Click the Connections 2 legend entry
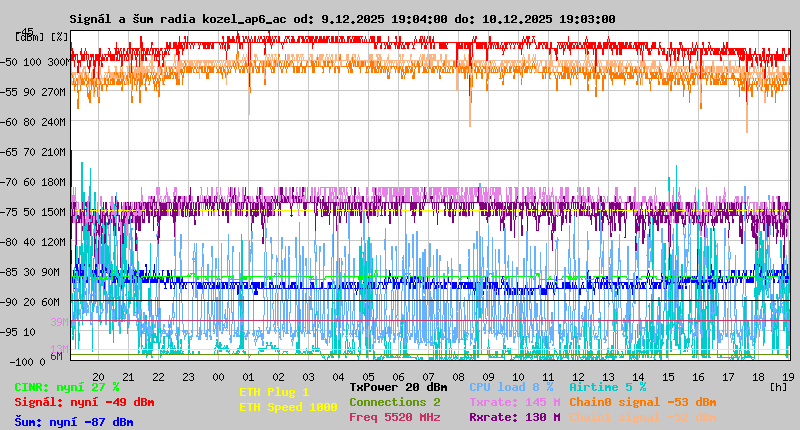Image resolution: width=800 pixels, height=430 pixels. [x=394, y=402]
